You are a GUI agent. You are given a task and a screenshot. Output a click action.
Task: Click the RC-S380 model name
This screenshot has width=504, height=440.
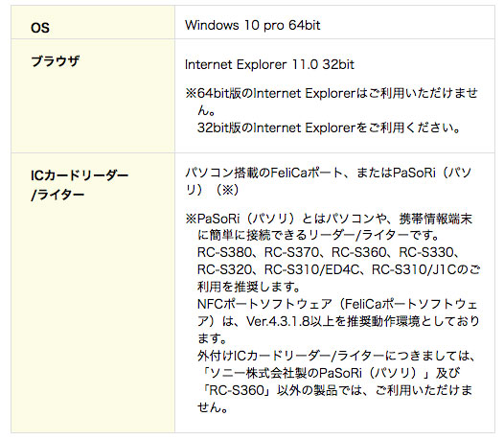pos(224,252)
